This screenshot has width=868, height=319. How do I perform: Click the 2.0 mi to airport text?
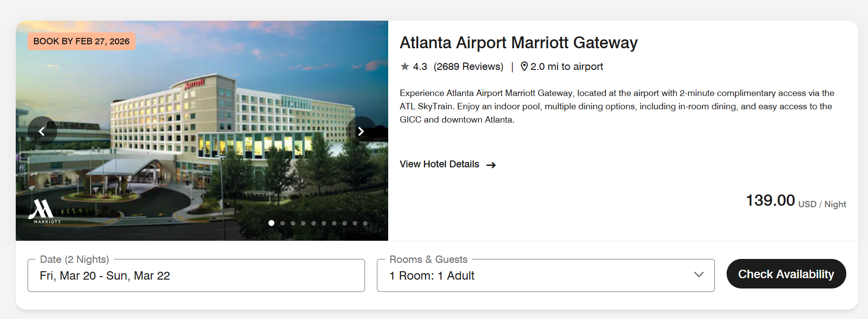point(567,66)
